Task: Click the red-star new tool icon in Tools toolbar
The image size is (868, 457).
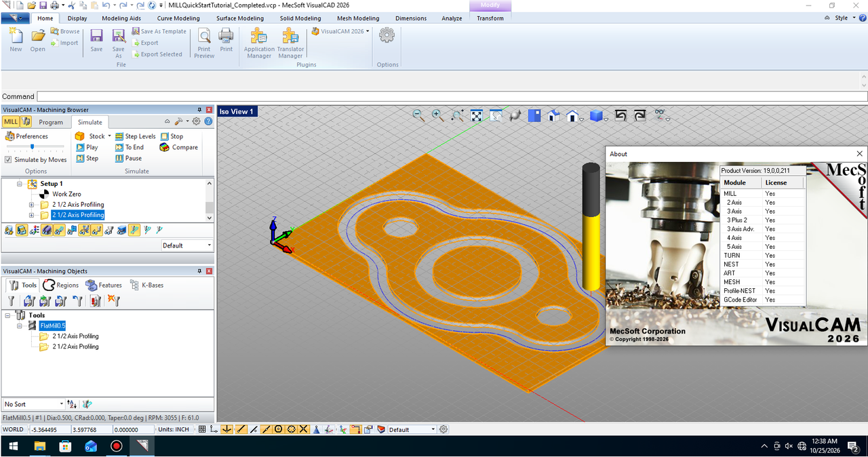Action: click(x=113, y=300)
